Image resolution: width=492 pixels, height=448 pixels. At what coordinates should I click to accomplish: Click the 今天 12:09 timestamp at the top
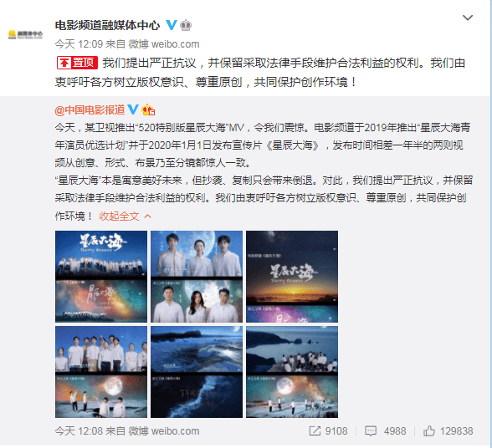pyautogui.click(x=79, y=44)
